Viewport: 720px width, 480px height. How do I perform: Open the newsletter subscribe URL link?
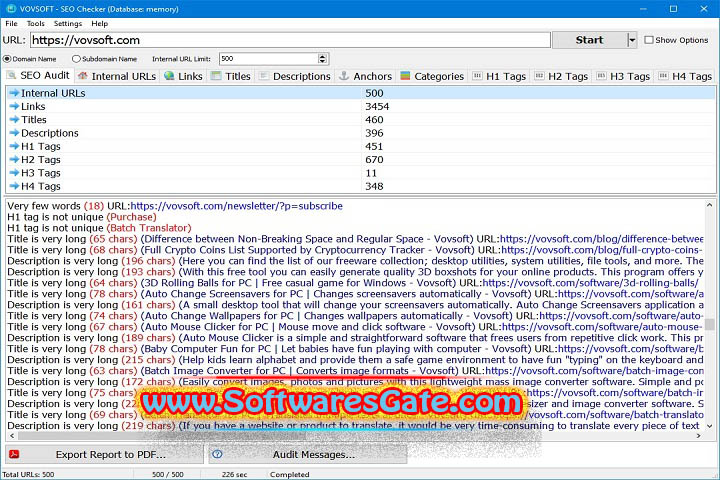coord(236,206)
